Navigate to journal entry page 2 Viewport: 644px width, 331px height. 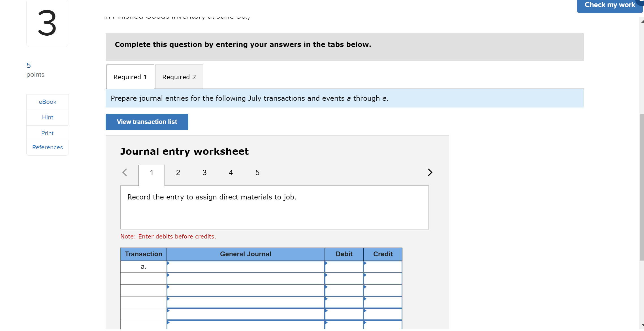click(x=178, y=172)
